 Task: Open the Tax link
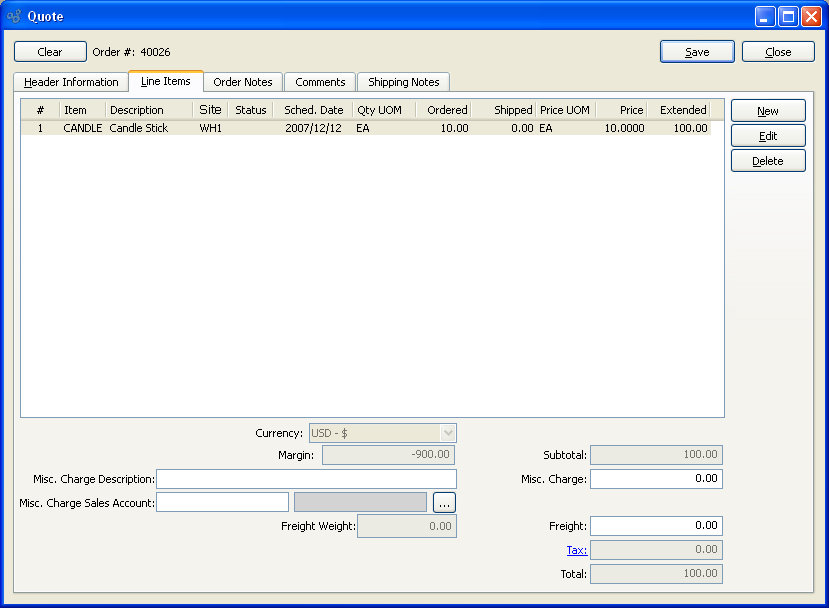(x=576, y=550)
